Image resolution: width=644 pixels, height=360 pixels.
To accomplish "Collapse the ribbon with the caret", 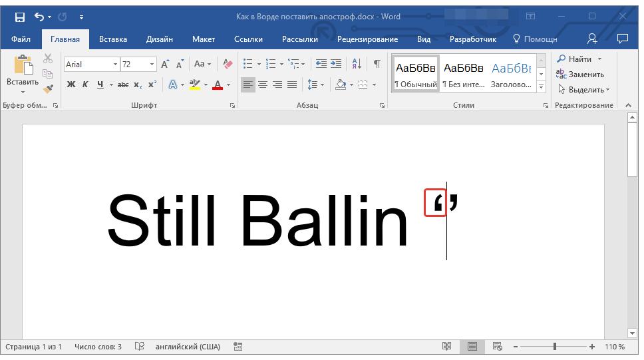I will coord(629,105).
